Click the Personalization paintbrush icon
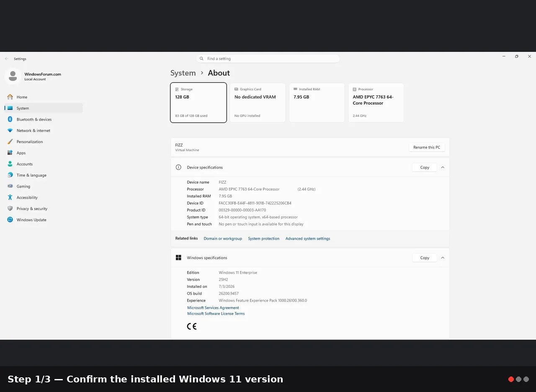This screenshot has width=536, height=392. [x=10, y=142]
